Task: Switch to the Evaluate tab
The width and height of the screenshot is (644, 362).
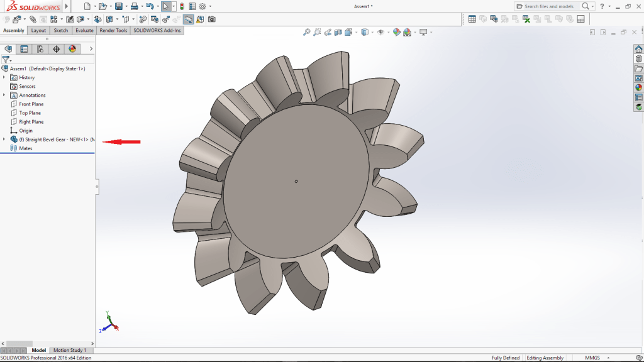Action: [x=84, y=30]
